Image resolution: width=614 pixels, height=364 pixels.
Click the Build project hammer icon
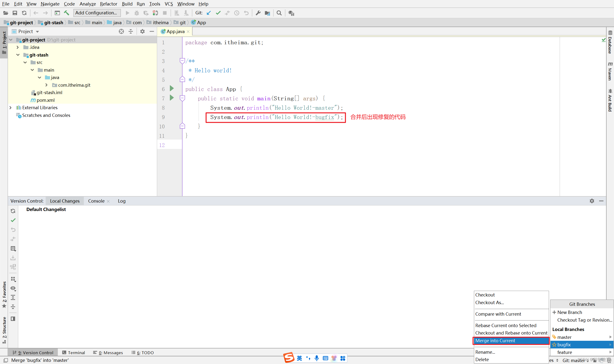67,13
